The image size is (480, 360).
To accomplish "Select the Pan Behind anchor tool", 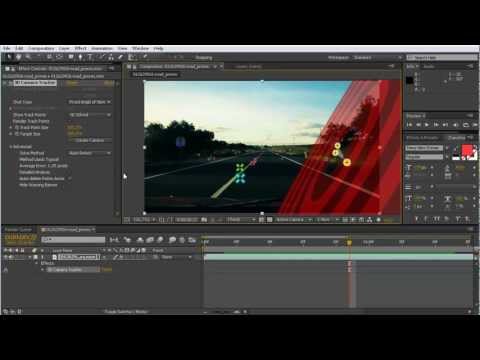I will click(x=59, y=57).
